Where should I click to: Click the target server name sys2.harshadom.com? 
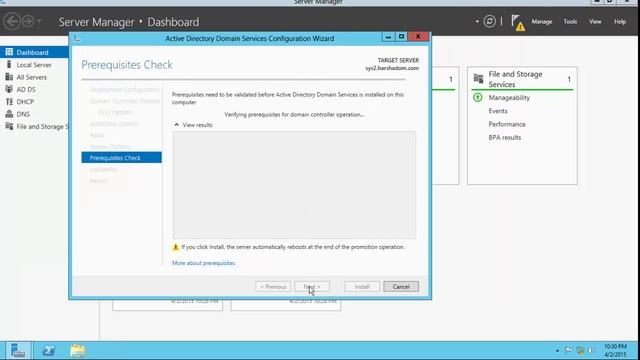392,68
